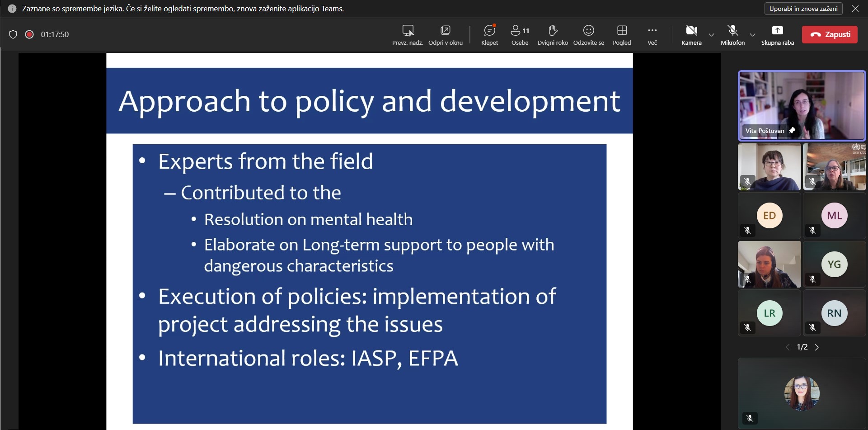Open Odzovite se reactions

click(x=588, y=35)
